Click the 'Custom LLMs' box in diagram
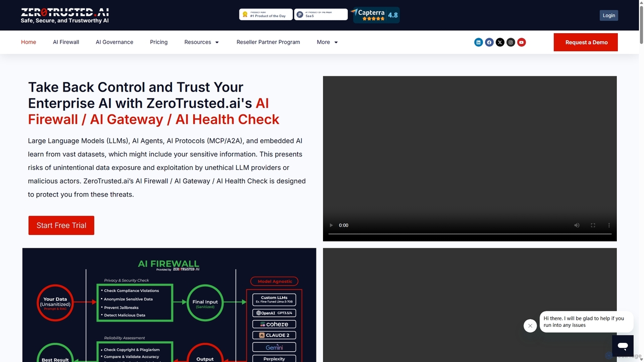 274,300
